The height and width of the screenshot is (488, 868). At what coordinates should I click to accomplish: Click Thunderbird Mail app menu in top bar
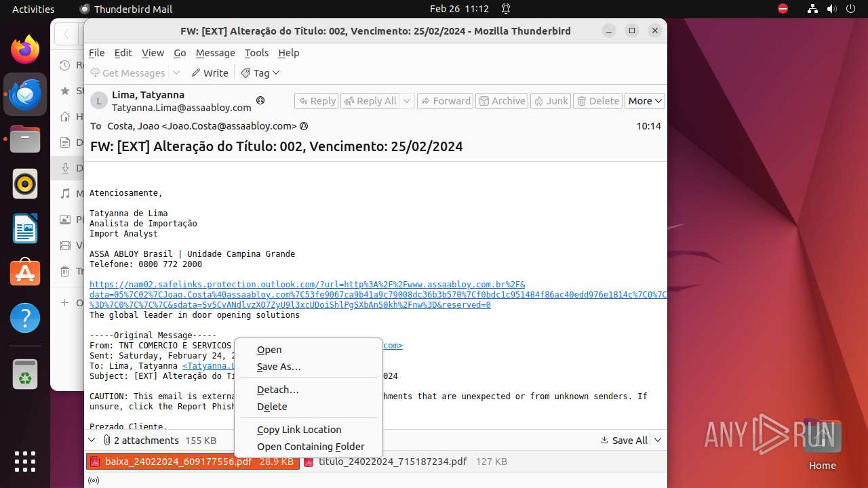126,9
